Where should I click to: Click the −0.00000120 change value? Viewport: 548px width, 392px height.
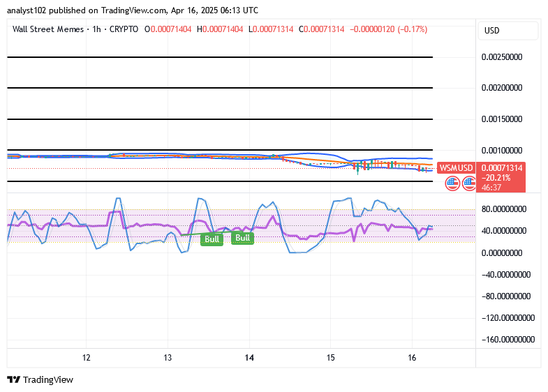coord(372,29)
